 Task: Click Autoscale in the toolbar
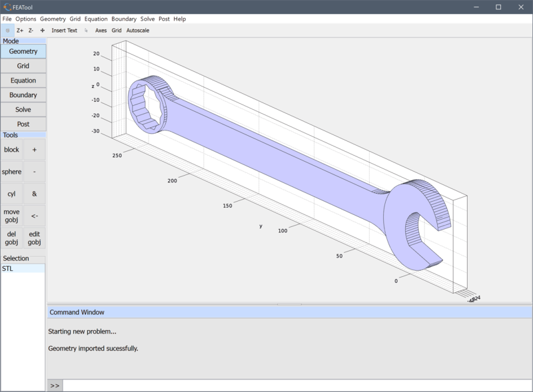tap(138, 31)
